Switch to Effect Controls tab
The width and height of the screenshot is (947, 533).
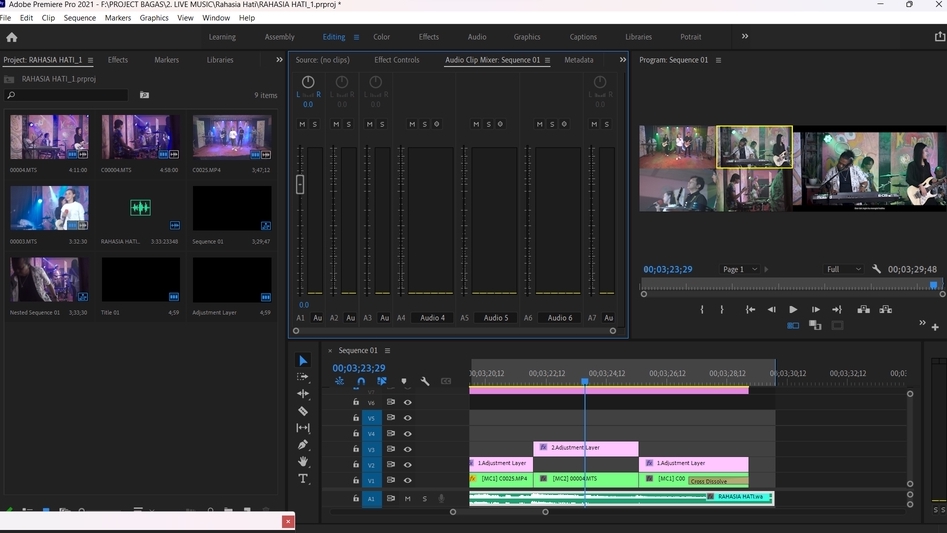[396, 60]
